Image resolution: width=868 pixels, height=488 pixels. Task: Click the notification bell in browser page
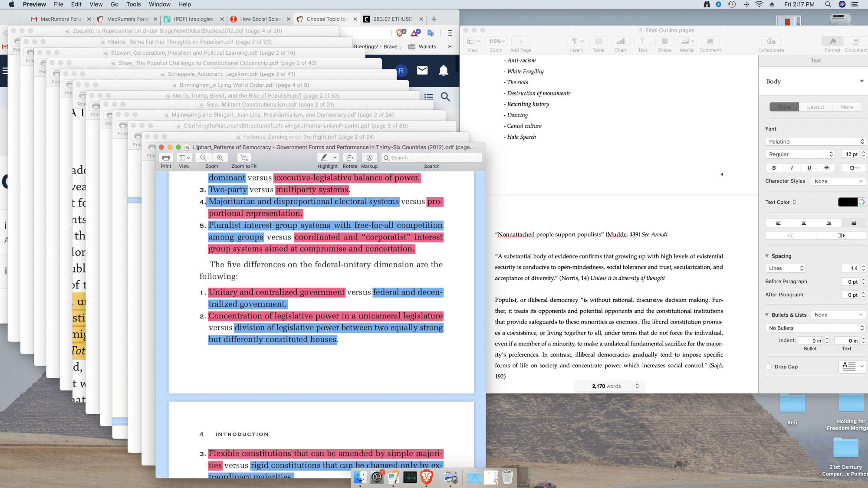click(x=443, y=71)
